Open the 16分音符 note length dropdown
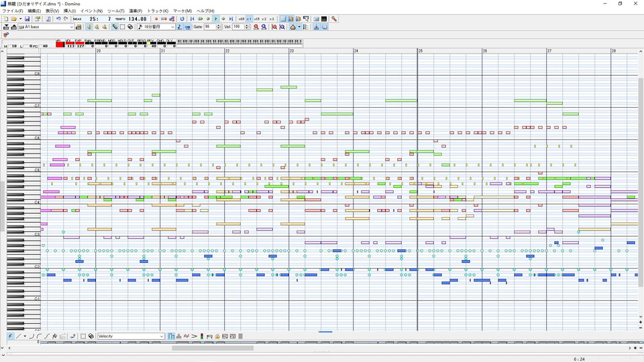The height and width of the screenshot is (362, 644). pyautogui.click(x=172, y=27)
